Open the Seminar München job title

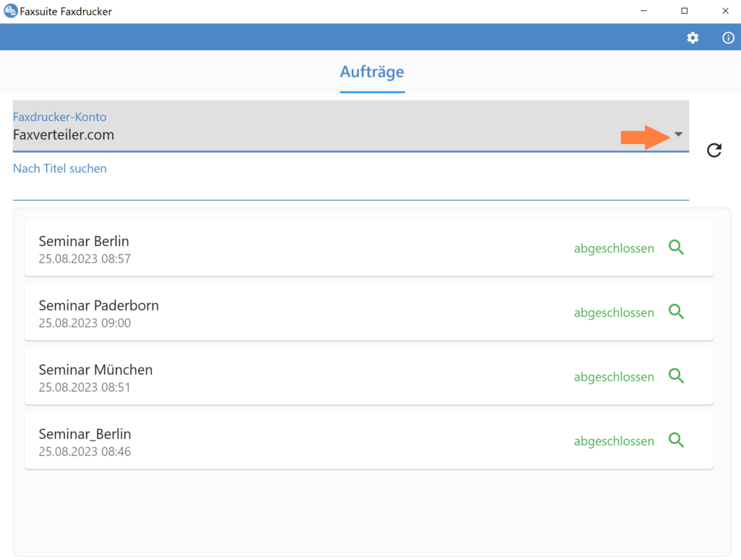[96, 370]
